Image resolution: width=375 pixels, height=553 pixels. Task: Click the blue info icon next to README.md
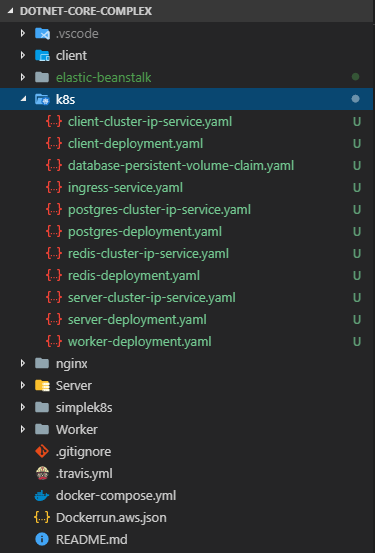(42, 539)
